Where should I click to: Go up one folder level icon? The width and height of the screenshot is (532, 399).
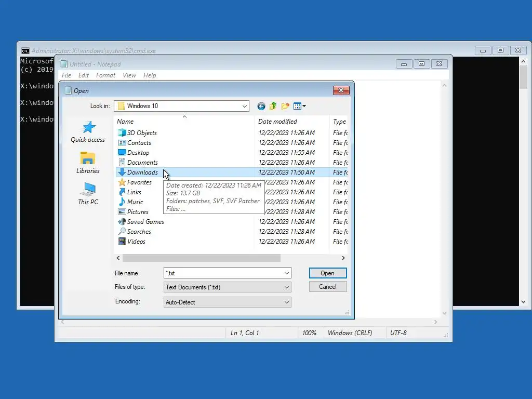coord(273,106)
